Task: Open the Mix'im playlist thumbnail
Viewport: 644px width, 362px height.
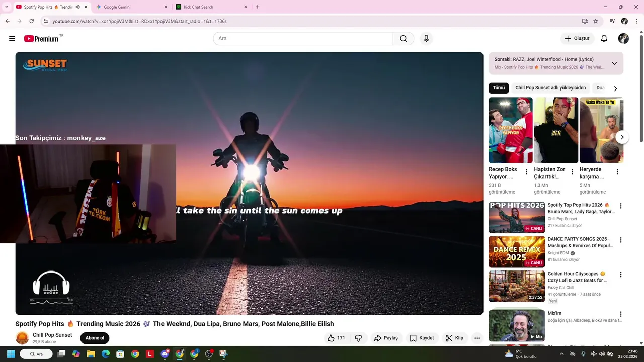Action: click(517, 325)
